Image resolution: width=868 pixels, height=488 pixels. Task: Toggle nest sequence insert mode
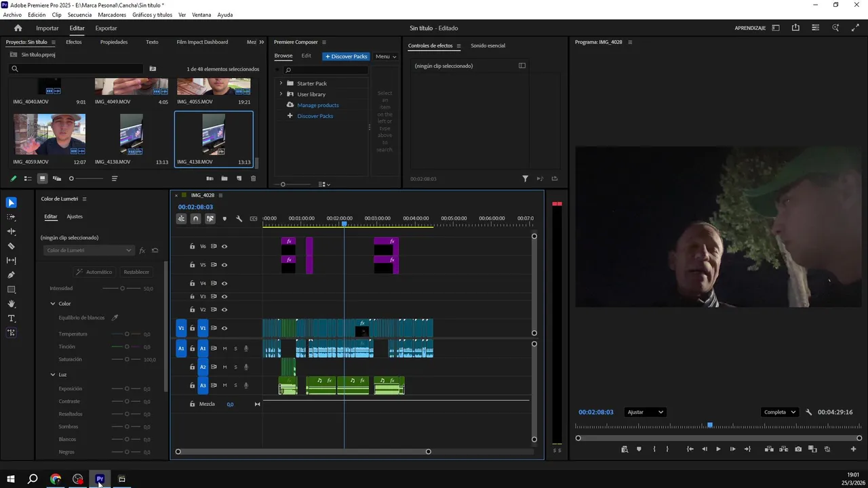(x=181, y=219)
